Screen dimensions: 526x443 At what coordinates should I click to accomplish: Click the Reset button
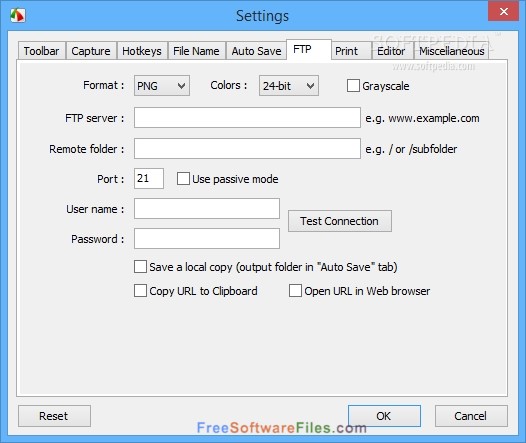click(54, 416)
